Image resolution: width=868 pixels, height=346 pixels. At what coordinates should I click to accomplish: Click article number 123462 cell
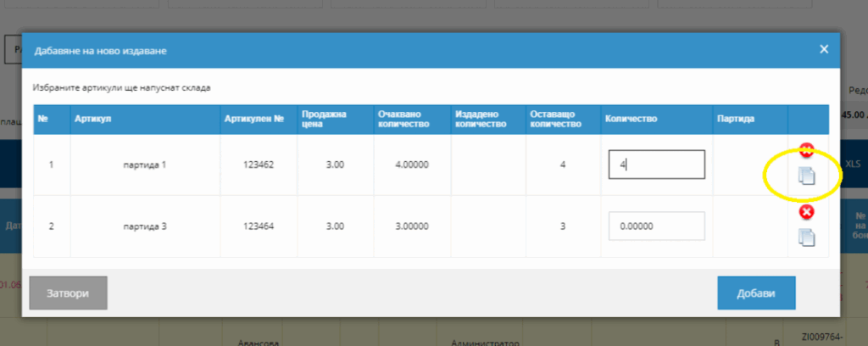(x=258, y=165)
